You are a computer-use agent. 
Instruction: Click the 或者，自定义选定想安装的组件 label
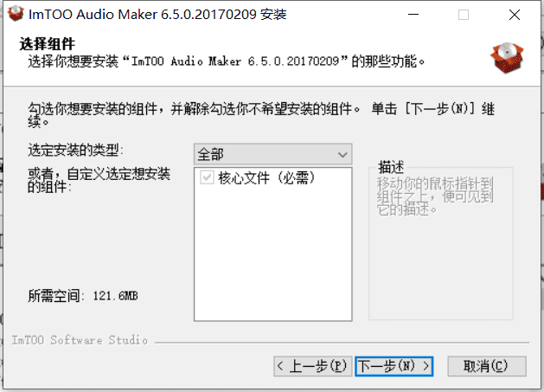click(99, 180)
